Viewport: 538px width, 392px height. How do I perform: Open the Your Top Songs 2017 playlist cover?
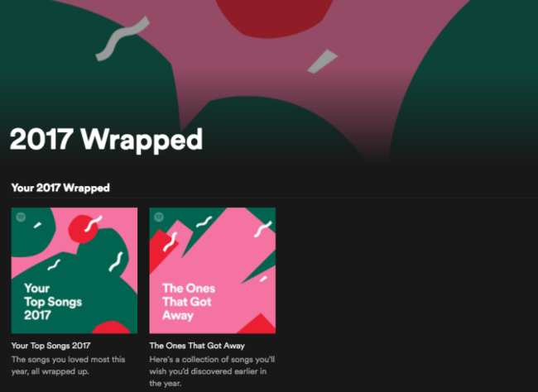point(74,270)
